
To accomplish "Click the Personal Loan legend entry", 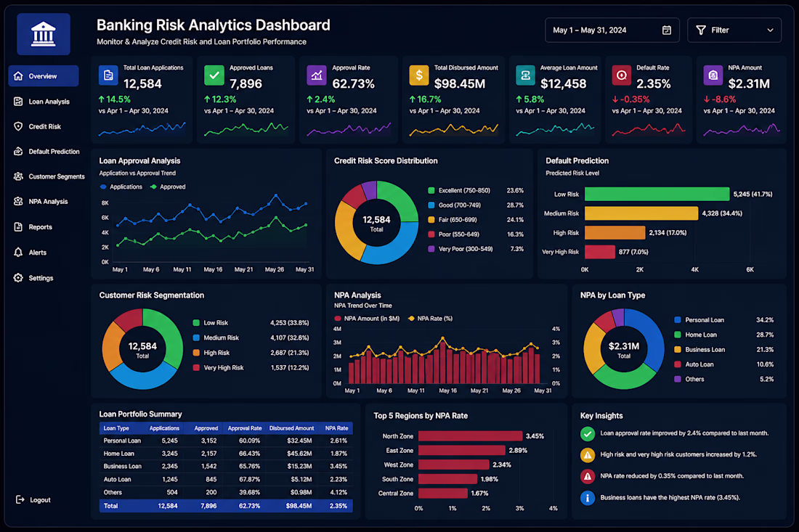I will (x=723, y=320).
